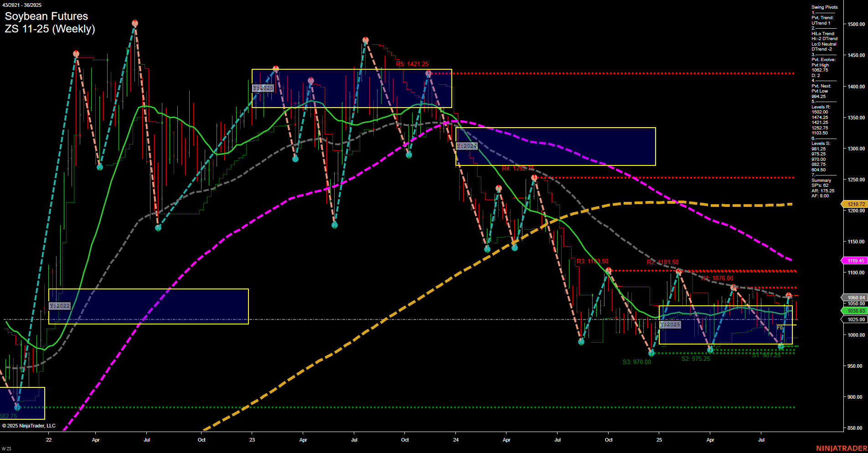Viewport: 868px width, 453px height.
Task: Toggle the Y:2025 range box label
Action: tap(670, 325)
